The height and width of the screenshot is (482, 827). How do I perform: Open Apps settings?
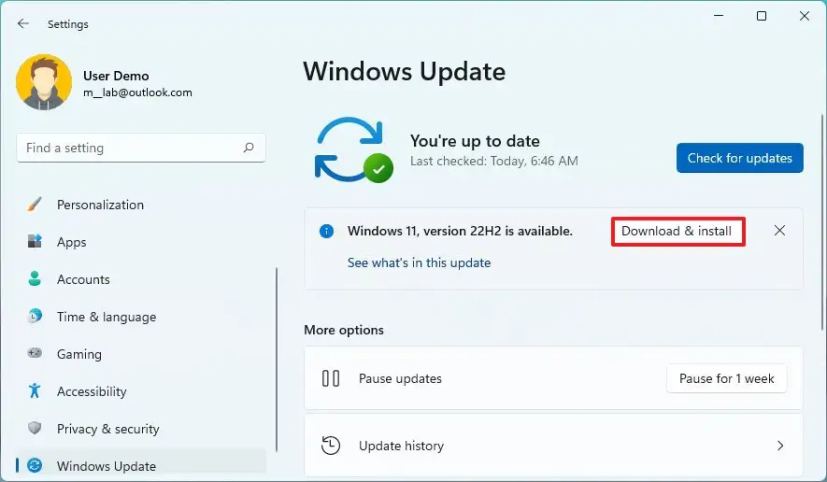[x=72, y=242]
